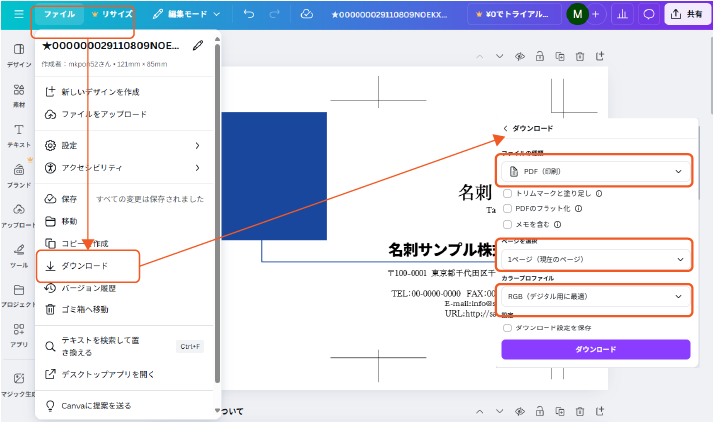Screen dimensions: 713x422
Task: Open the PDF (印刷) file type dropdown
Action: pyautogui.click(x=596, y=171)
